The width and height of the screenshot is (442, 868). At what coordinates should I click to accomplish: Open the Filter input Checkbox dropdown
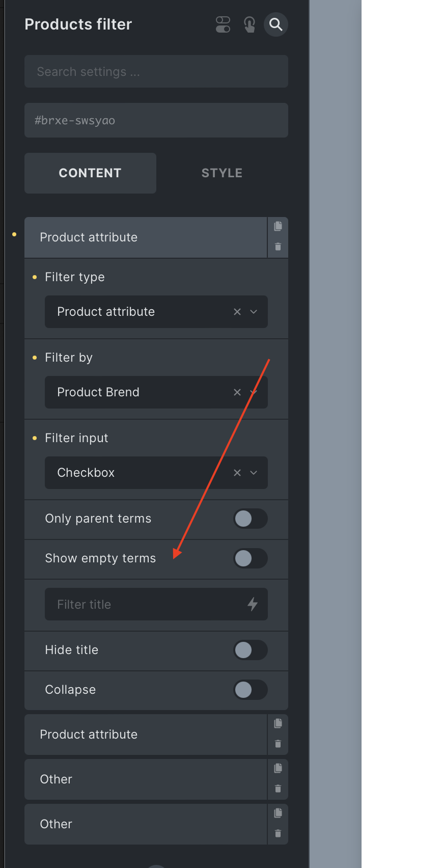click(156, 473)
